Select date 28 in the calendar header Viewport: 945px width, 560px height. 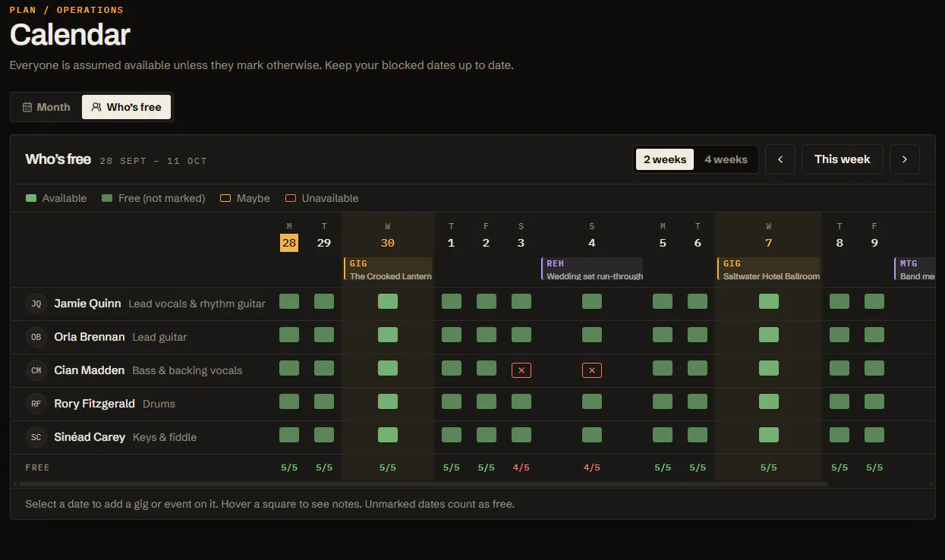pos(289,243)
